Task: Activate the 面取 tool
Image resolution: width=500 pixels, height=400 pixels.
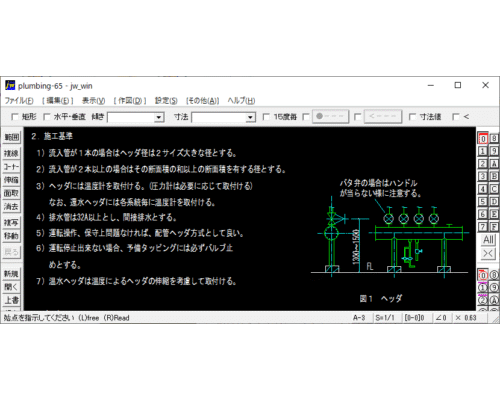Action: [x=11, y=193]
